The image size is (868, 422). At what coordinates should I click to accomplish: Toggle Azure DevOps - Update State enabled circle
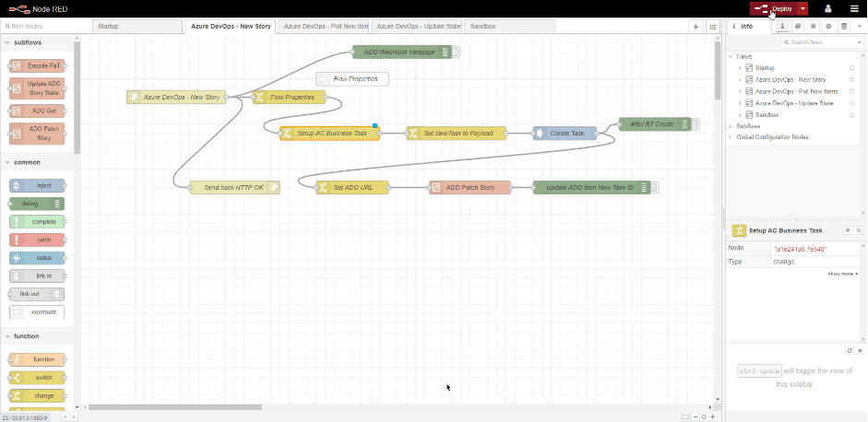[851, 103]
